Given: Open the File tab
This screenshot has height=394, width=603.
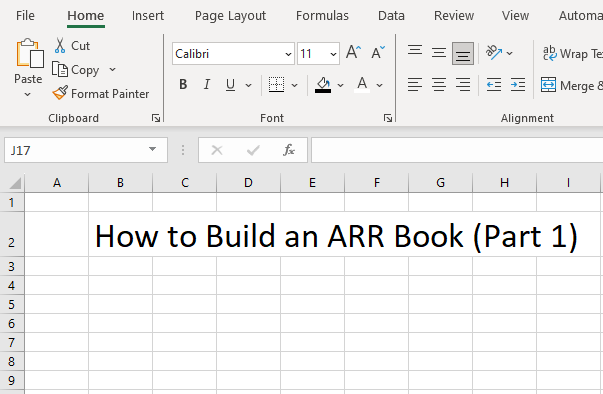Looking at the screenshot, I should [25, 16].
